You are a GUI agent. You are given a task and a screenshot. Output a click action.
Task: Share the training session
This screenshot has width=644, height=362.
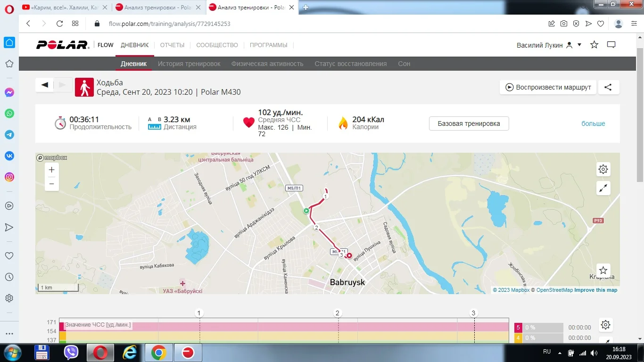pos(609,87)
